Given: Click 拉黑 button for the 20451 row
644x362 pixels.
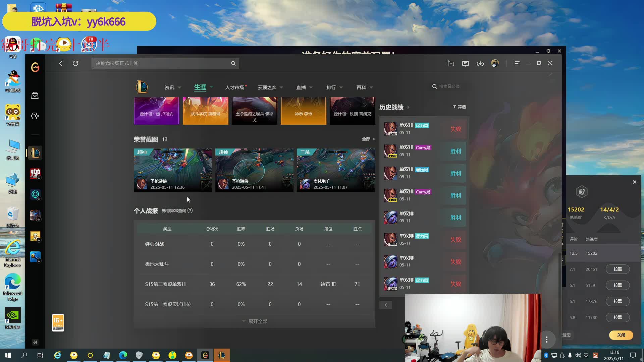Looking at the screenshot, I should [618, 269].
